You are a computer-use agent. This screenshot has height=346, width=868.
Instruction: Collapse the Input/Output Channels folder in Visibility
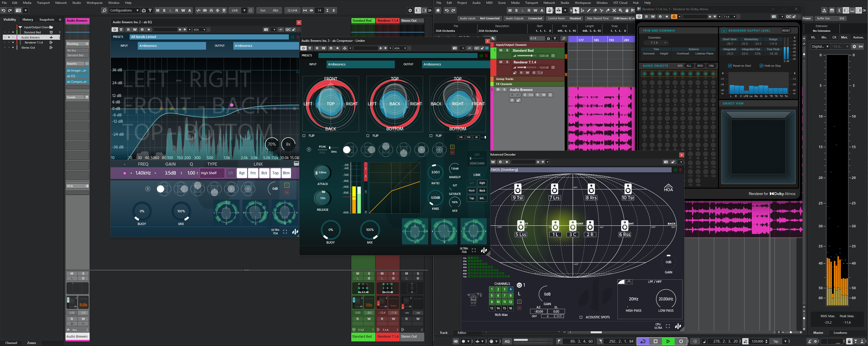coord(20,27)
